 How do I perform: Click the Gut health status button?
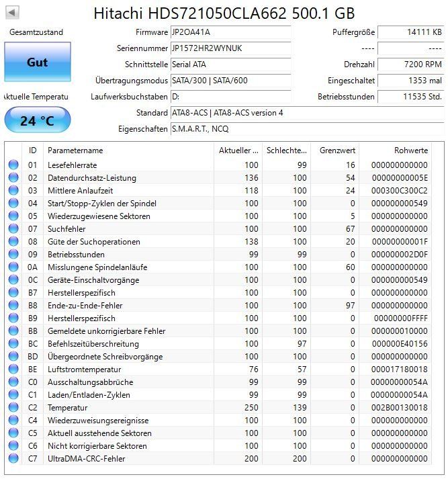38,62
